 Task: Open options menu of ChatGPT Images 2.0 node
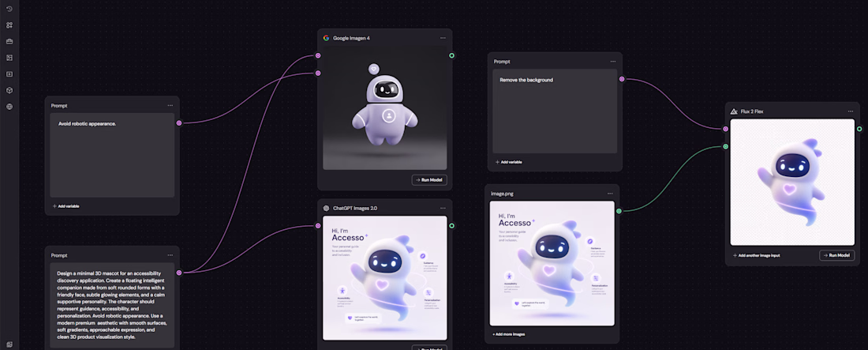pyautogui.click(x=443, y=208)
